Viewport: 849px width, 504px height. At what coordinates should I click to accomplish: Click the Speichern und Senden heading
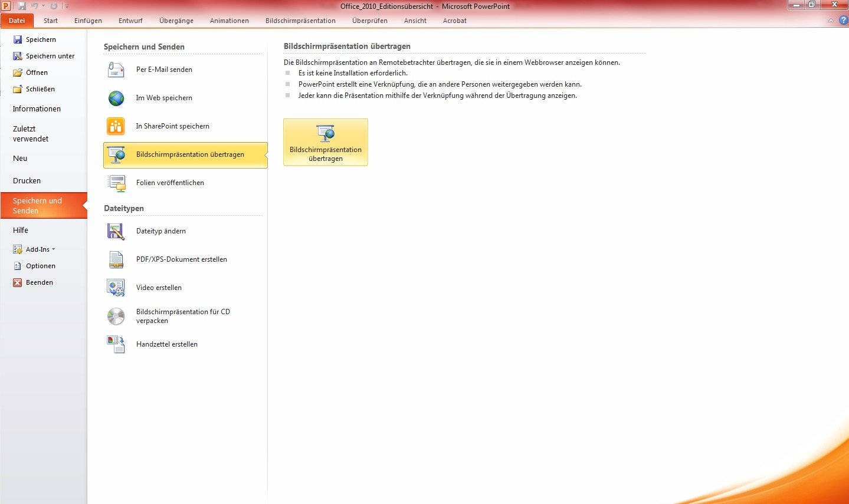coord(144,47)
